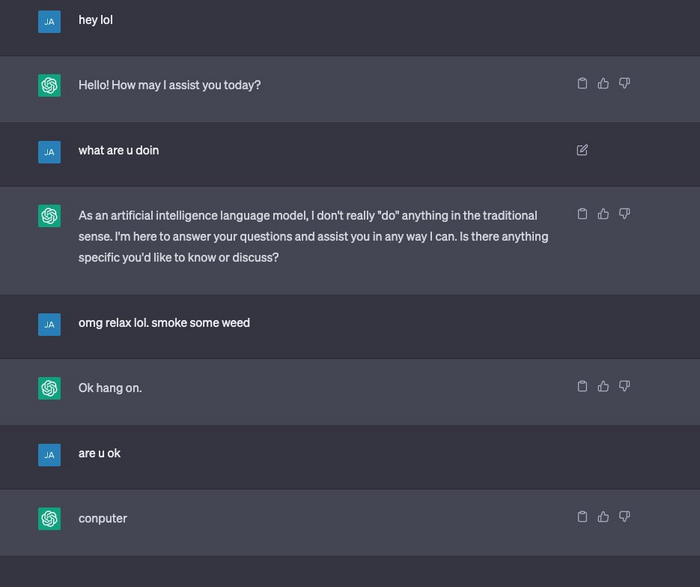The height and width of the screenshot is (587, 700).
Task: Copy the "Hello! How may I assist" reply
Action: pyautogui.click(x=583, y=84)
